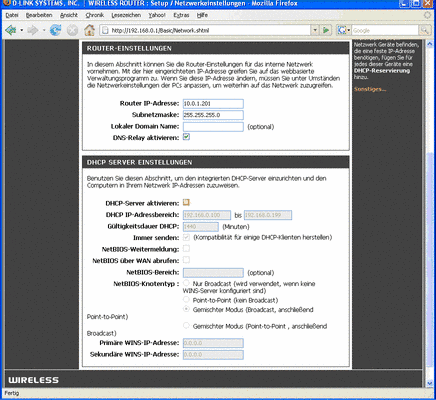Viewport: 436px width, 400px height.
Task: Open the back button history dropdown arrow
Action: (22, 30)
